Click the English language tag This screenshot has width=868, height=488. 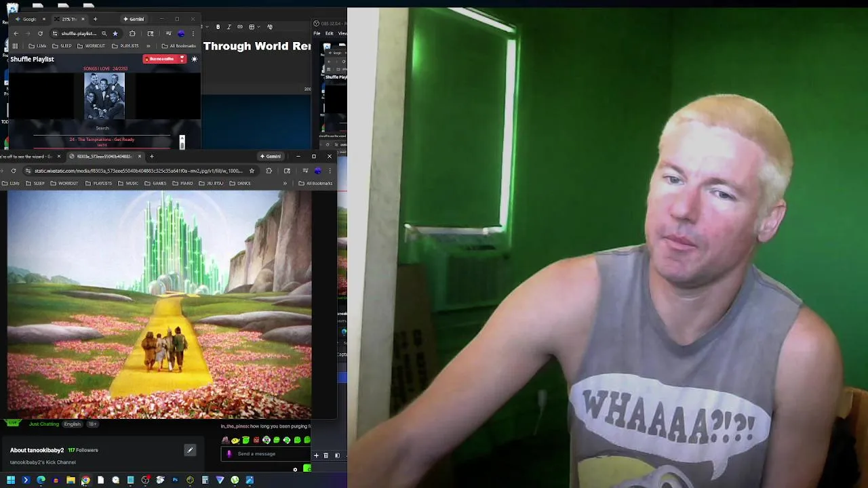click(73, 424)
